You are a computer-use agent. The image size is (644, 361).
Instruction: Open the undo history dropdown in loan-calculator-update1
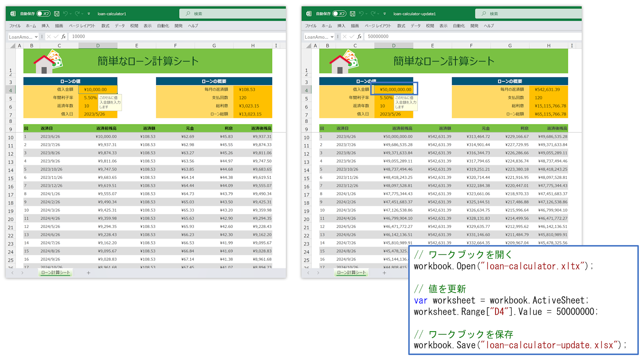[x=366, y=14]
